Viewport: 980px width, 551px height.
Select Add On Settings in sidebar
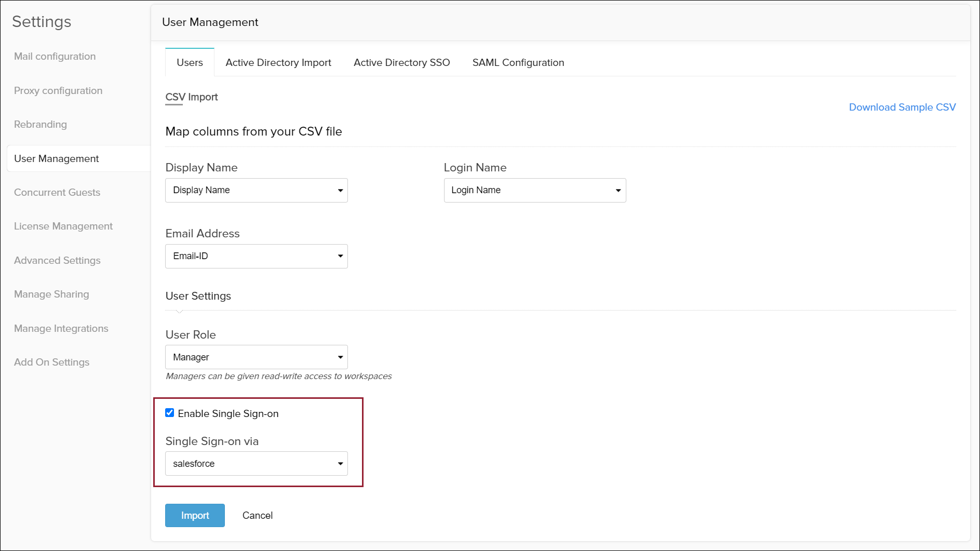point(51,362)
